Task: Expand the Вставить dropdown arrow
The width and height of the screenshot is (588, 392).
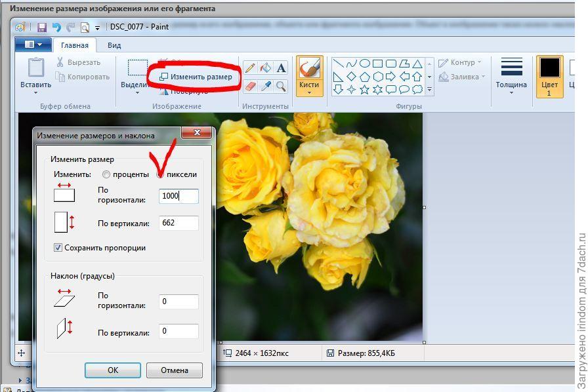Action: pos(35,92)
